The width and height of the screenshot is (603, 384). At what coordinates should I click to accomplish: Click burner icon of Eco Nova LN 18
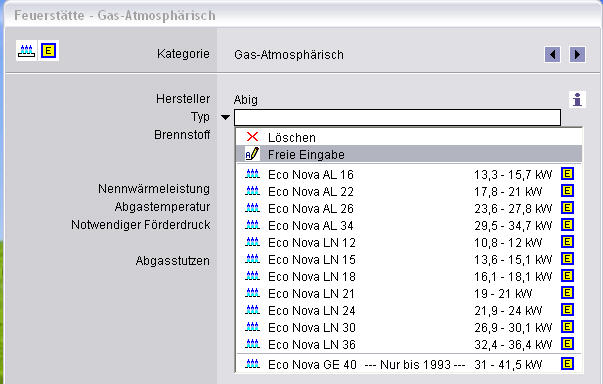pos(253,276)
